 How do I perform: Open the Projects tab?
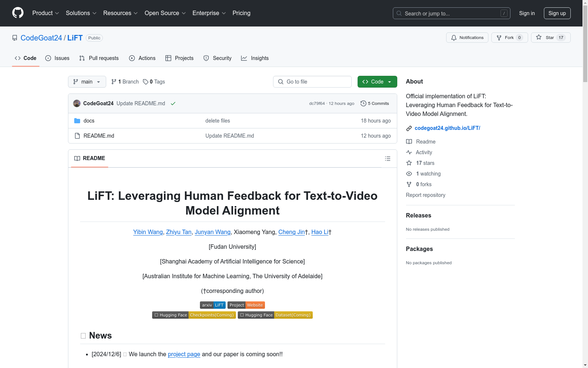click(179, 58)
